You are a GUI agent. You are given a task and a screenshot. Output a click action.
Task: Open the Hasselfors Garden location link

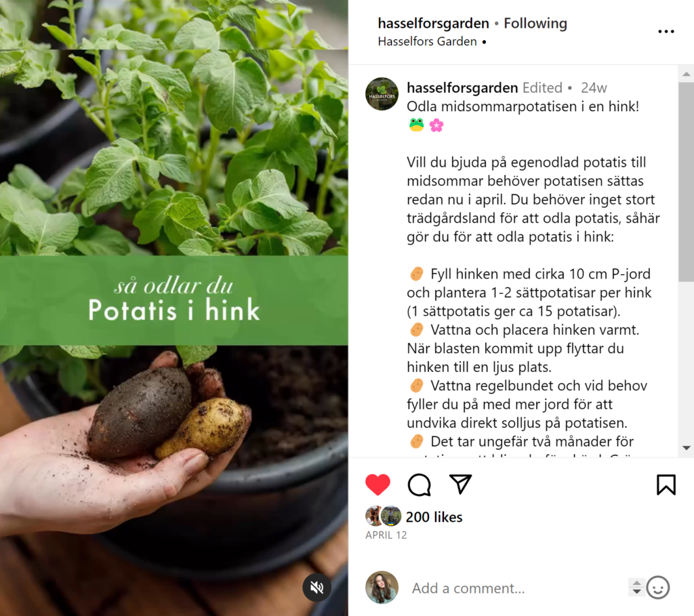coord(427,41)
